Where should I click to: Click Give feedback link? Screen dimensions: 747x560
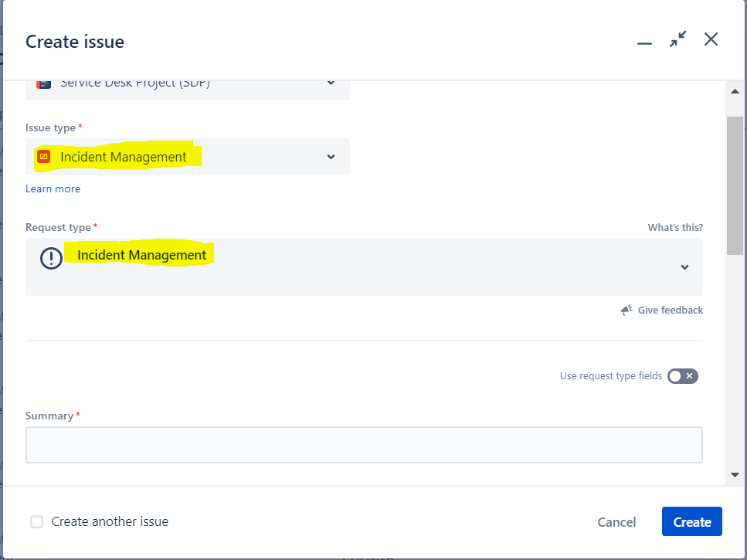[x=671, y=310]
